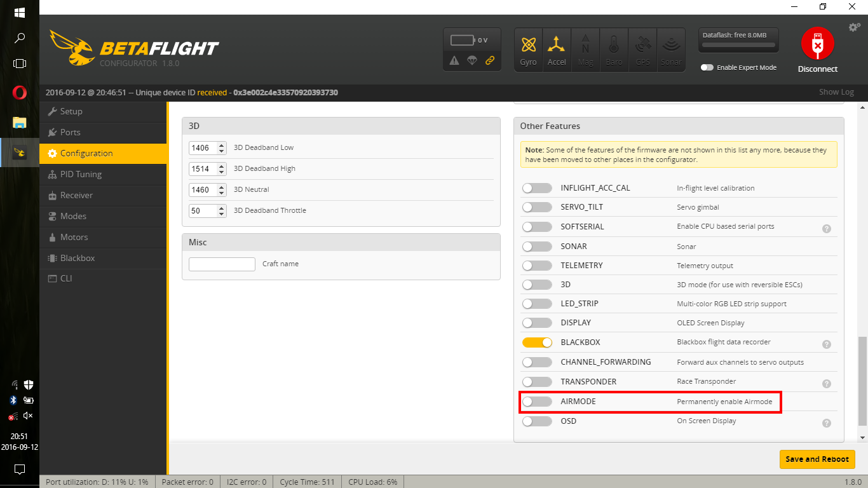Open the Betaflight settings gear icon

point(854,27)
